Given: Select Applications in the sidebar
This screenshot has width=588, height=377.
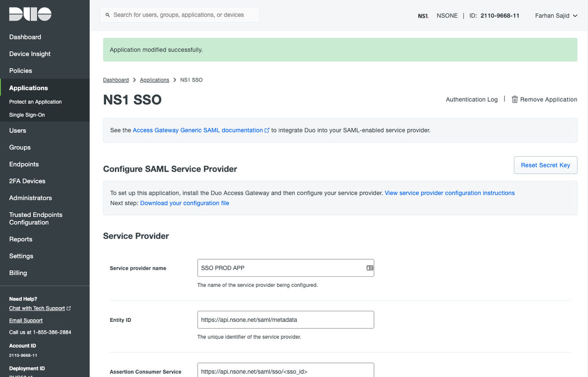Looking at the screenshot, I should [x=28, y=88].
